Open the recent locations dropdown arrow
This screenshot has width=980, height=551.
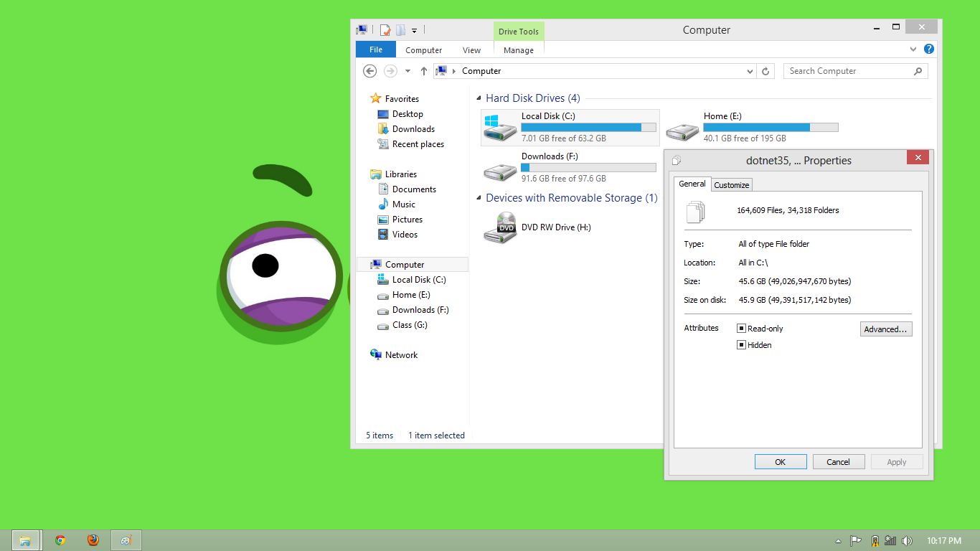click(407, 71)
